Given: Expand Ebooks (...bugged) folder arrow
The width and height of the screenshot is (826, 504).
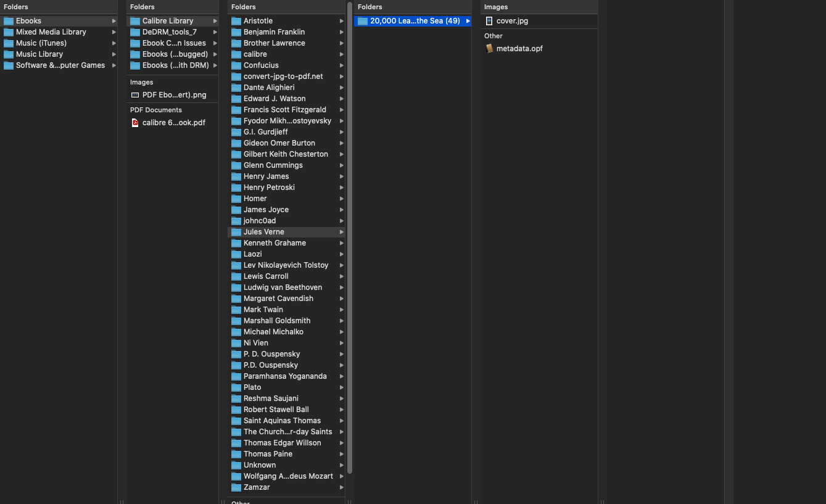Looking at the screenshot, I should [215, 54].
